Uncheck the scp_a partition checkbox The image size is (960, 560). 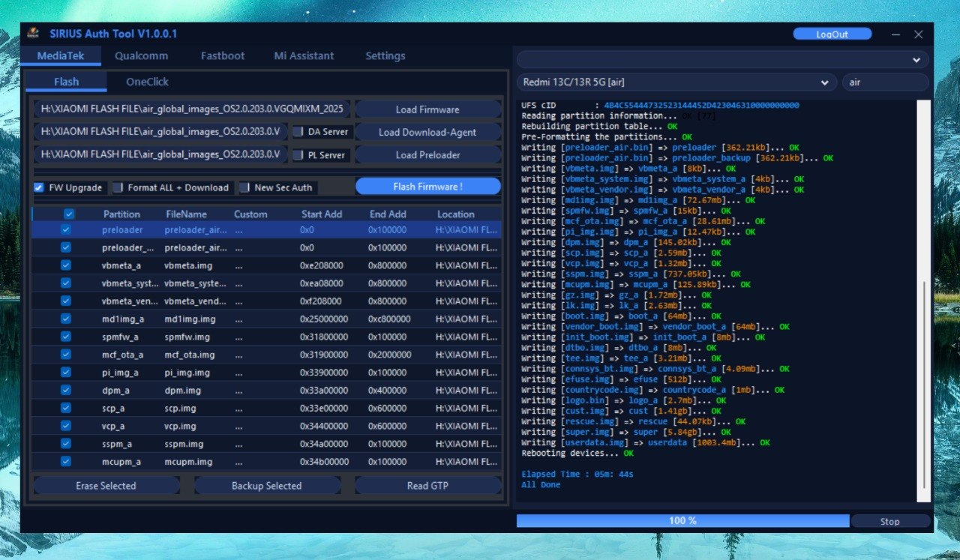coord(66,408)
